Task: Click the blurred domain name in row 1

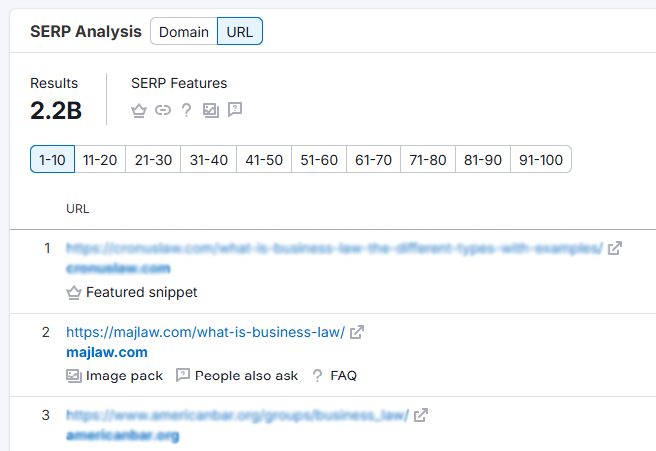Action: [118, 268]
